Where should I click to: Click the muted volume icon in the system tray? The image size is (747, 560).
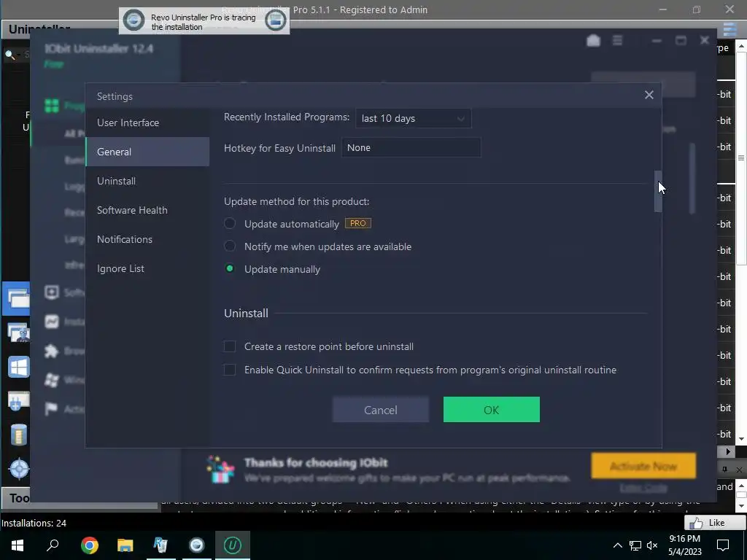(x=652, y=545)
